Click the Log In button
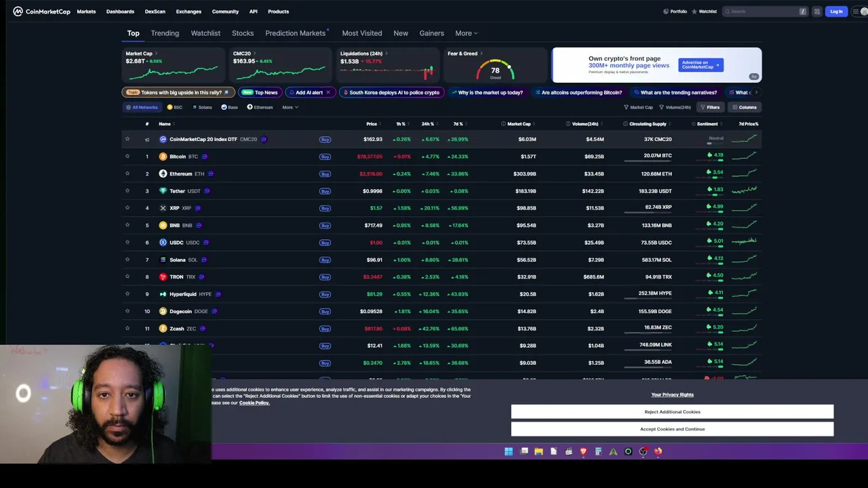The height and width of the screenshot is (488, 868). pos(836,12)
